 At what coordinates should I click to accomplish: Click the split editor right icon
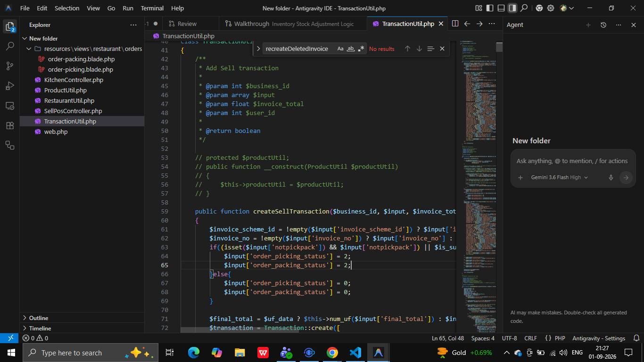(455, 24)
